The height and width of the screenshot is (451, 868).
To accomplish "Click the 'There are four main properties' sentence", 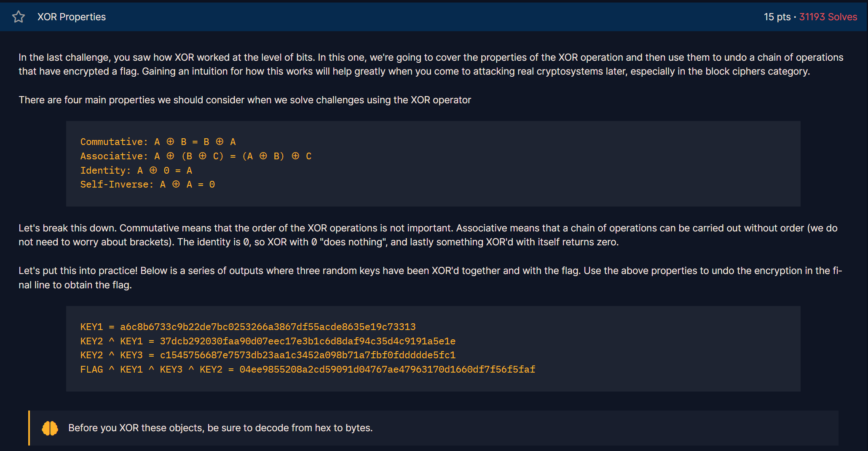I will (x=245, y=100).
